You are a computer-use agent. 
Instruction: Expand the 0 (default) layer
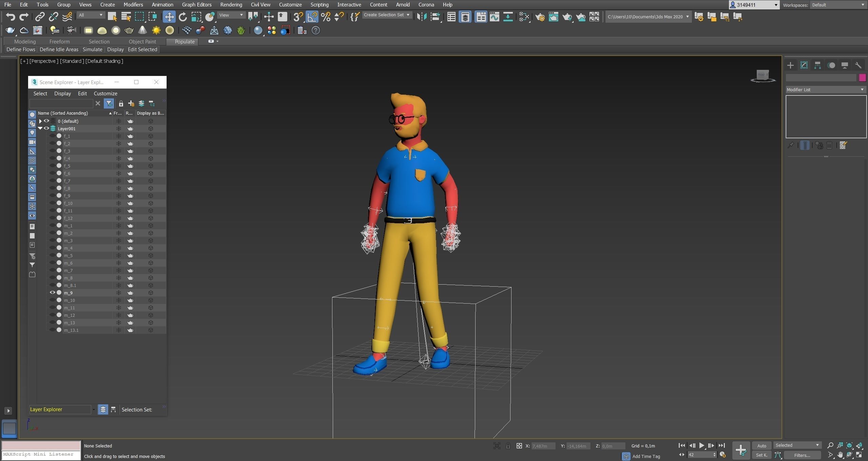coord(40,121)
